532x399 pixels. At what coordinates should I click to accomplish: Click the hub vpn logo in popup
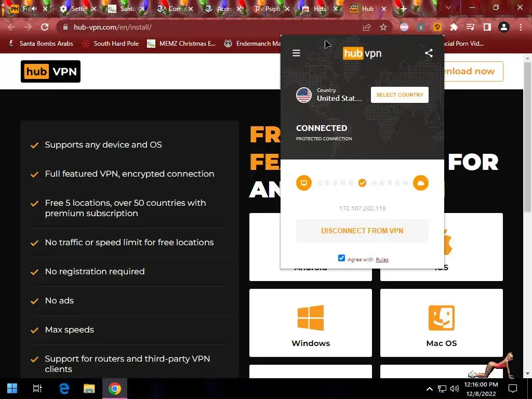362,54
